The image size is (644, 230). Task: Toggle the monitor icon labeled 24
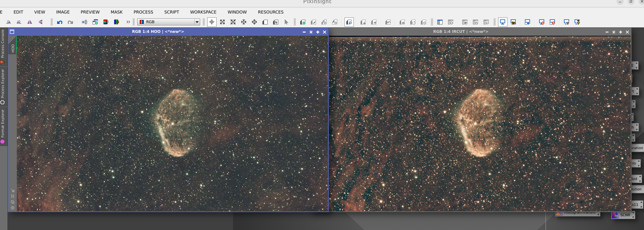(513, 22)
